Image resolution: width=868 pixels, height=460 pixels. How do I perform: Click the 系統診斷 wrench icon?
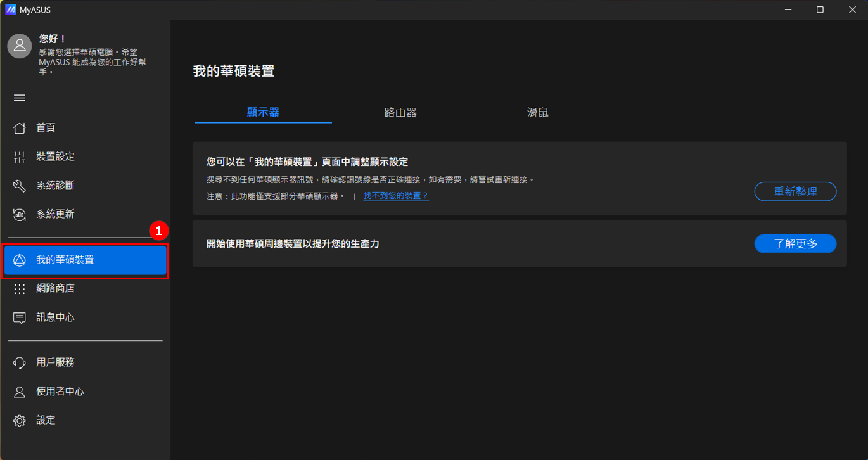pyautogui.click(x=20, y=186)
